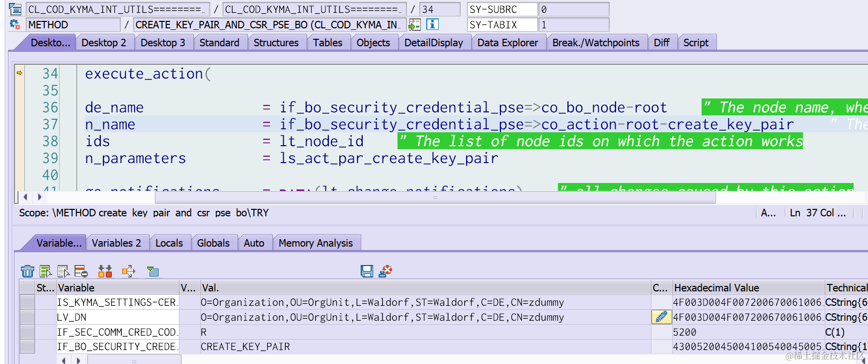Select row button for LV_DN variable
Screen dimensions: 868x364
coord(27,317)
